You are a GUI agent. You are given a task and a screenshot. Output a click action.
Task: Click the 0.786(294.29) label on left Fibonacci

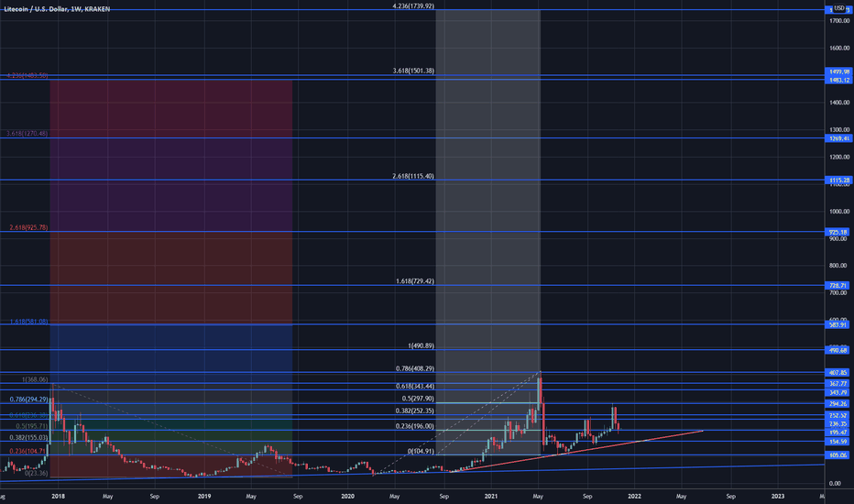[x=29, y=400]
